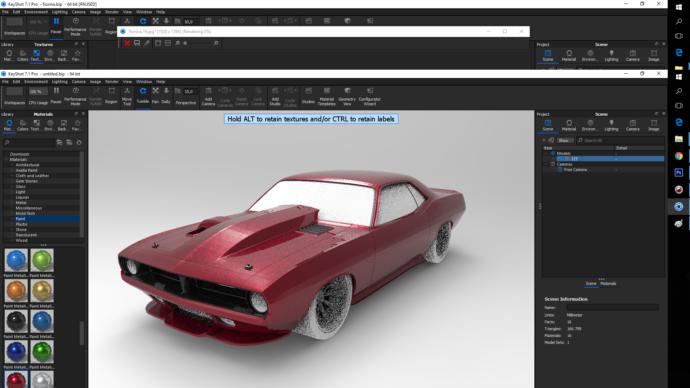Open the Edit menu in front window
Viewport: 690px width, 388px height.
(x=16, y=82)
